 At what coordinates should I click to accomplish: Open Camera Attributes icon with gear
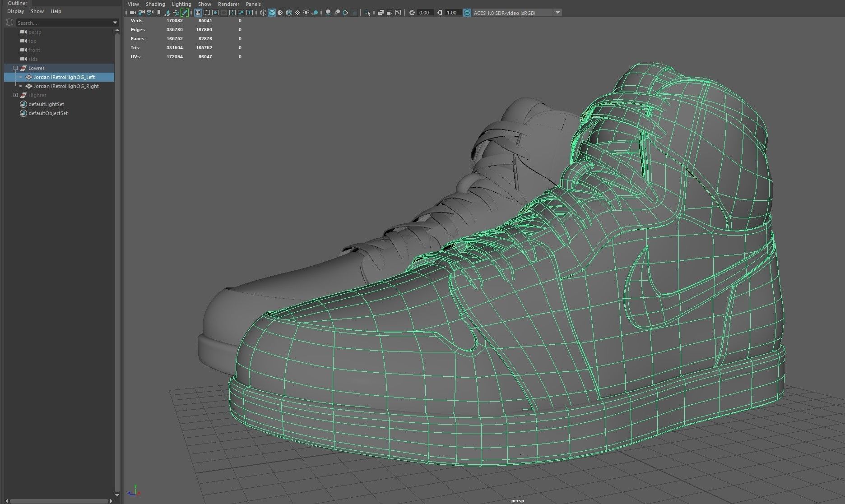click(x=150, y=13)
